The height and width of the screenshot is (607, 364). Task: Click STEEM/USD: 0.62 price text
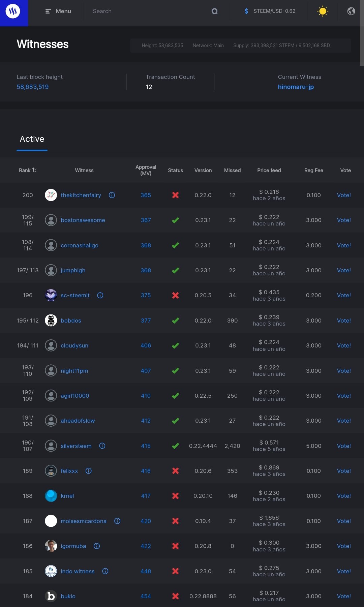pyautogui.click(x=274, y=11)
